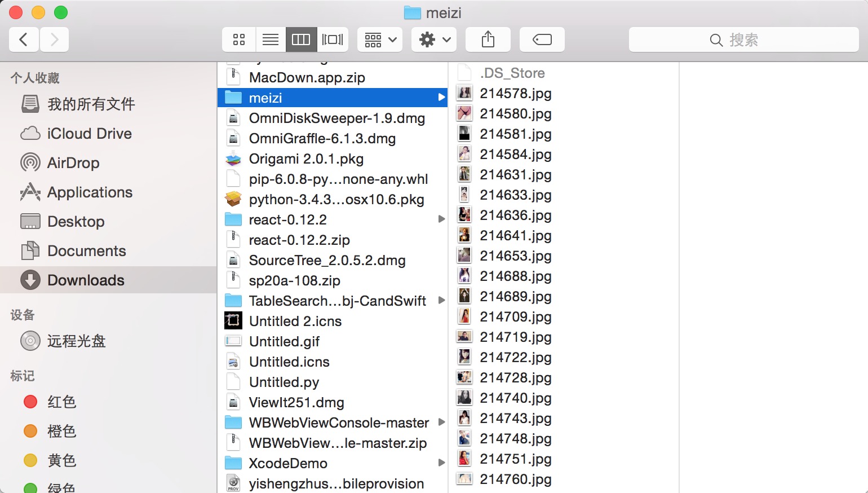Open the item arrangement dropdown
This screenshot has width=868, height=493.
380,39
